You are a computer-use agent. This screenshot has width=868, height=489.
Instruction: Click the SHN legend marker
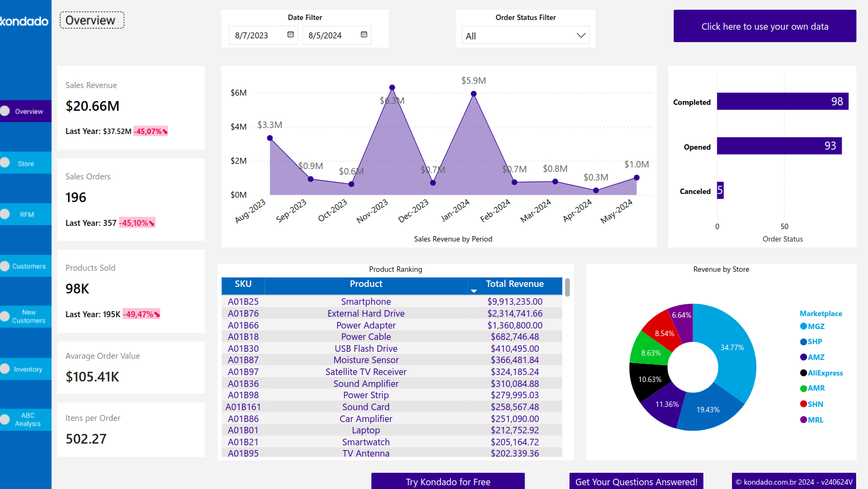803,404
